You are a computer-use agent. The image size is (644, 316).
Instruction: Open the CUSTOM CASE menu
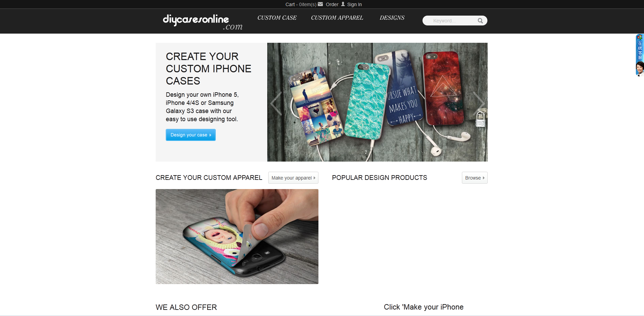click(x=277, y=18)
